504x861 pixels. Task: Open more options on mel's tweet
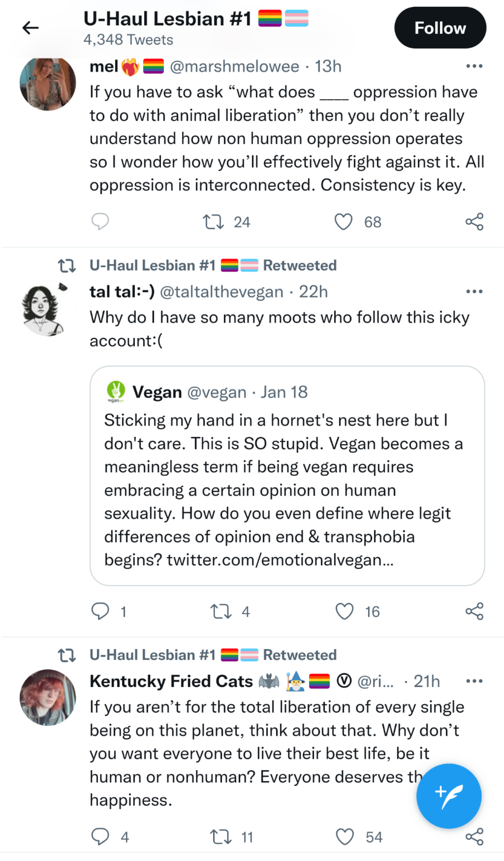coord(475,66)
